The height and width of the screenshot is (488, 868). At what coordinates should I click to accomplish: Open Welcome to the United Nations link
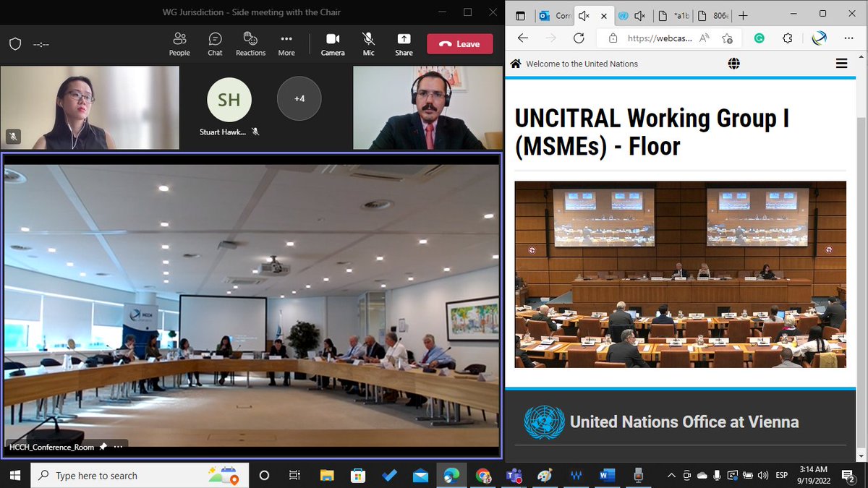click(582, 64)
